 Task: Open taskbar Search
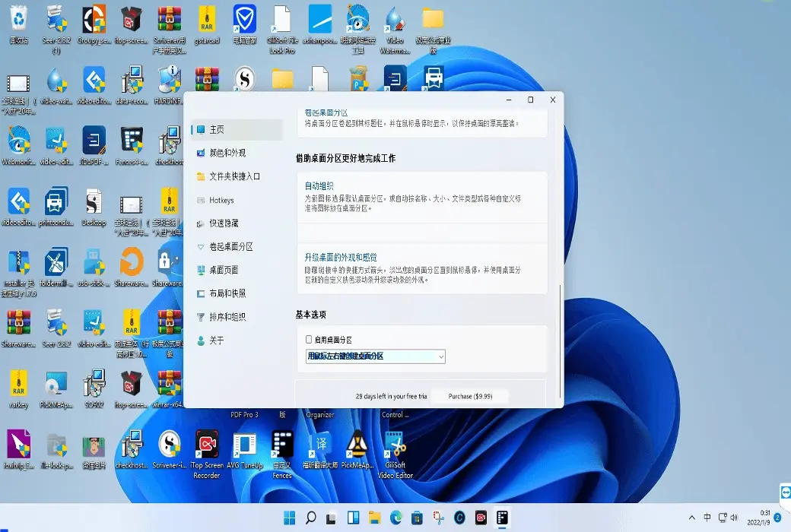(311, 518)
